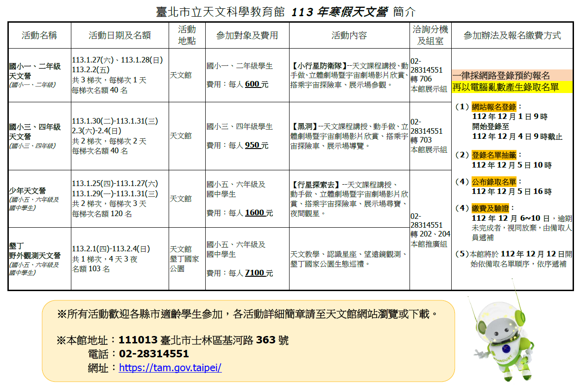Click the 參加辦法及報名繳費方式 header cell
Screen dimensions: 580x392
pos(512,35)
